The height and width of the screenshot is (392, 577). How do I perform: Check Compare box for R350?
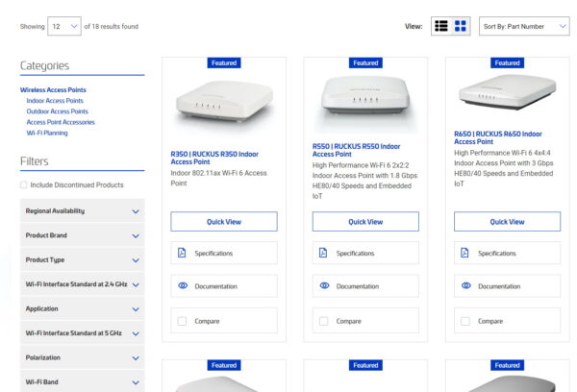(x=181, y=321)
